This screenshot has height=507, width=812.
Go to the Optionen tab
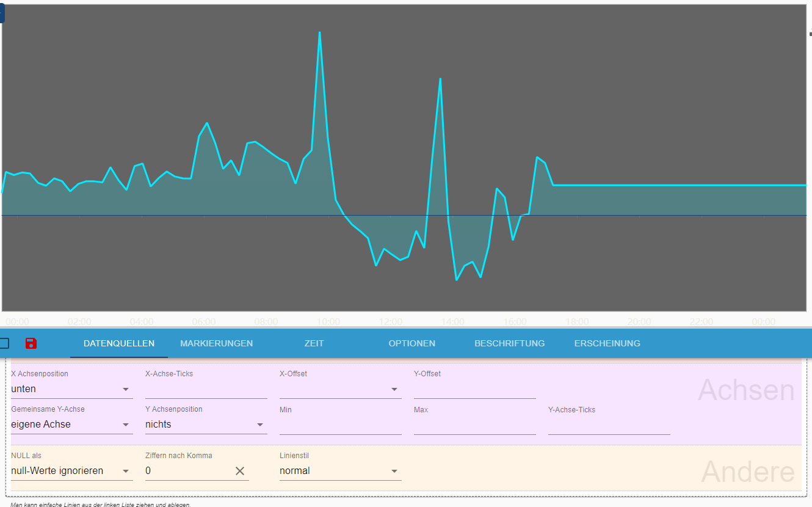point(411,343)
